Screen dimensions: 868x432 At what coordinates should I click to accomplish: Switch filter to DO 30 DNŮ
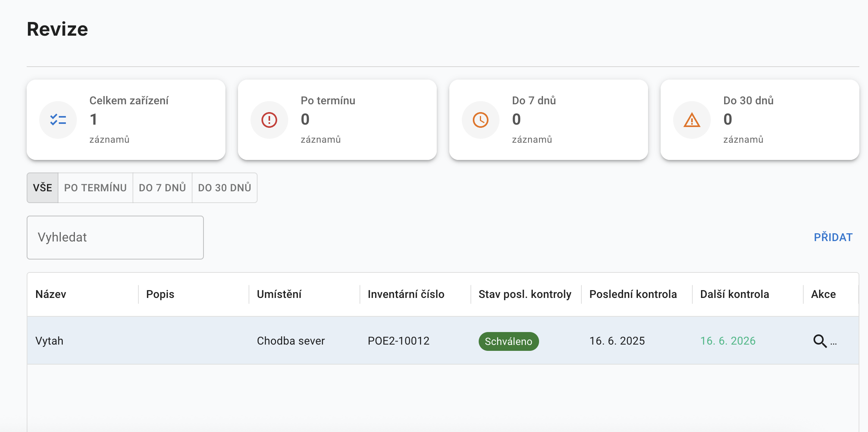point(224,188)
